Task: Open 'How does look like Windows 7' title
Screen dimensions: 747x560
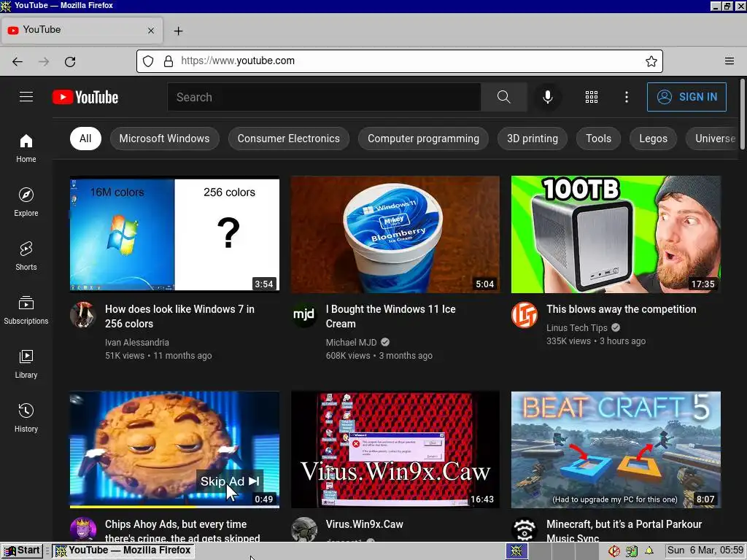Action: pyautogui.click(x=179, y=316)
